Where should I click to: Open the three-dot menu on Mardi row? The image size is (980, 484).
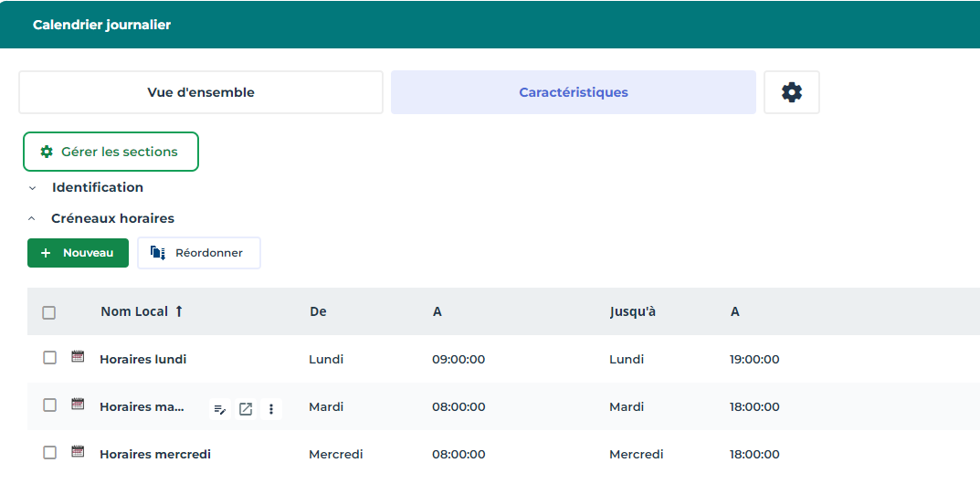pos(271,409)
